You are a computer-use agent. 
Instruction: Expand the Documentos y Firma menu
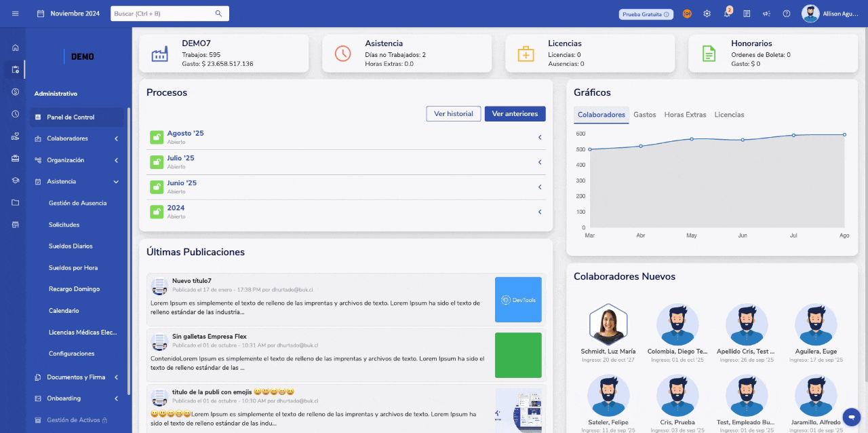[x=78, y=377]
